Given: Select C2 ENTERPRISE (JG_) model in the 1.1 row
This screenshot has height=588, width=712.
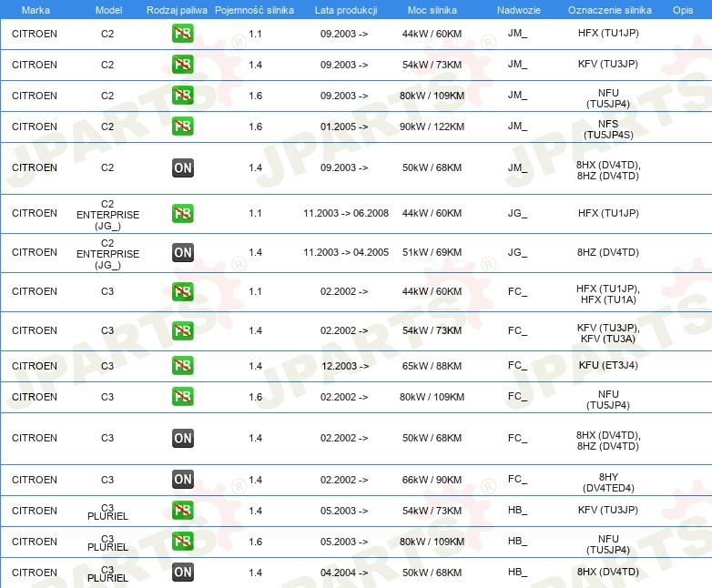Looking at the screenshot, I should (107, 215).
